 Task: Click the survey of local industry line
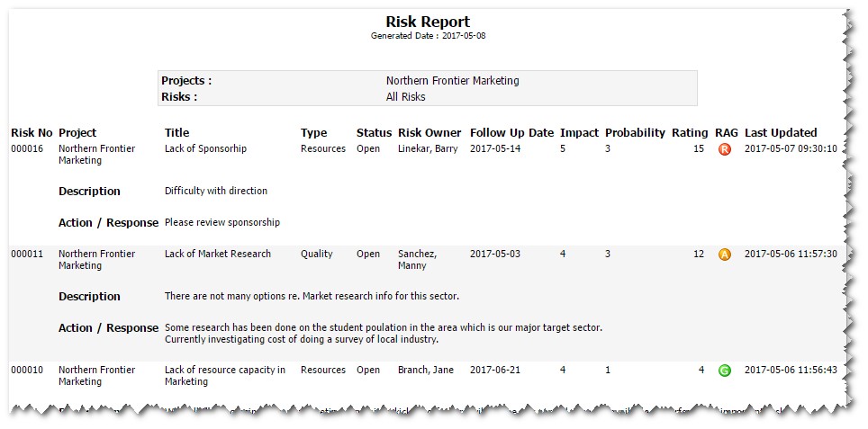tap(301, 339)
